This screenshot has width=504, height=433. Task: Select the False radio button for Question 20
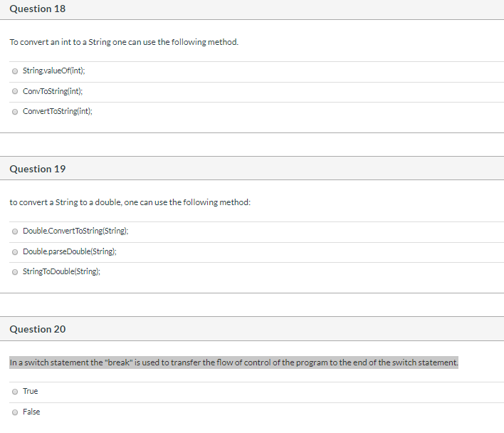[x=15, y=412]
